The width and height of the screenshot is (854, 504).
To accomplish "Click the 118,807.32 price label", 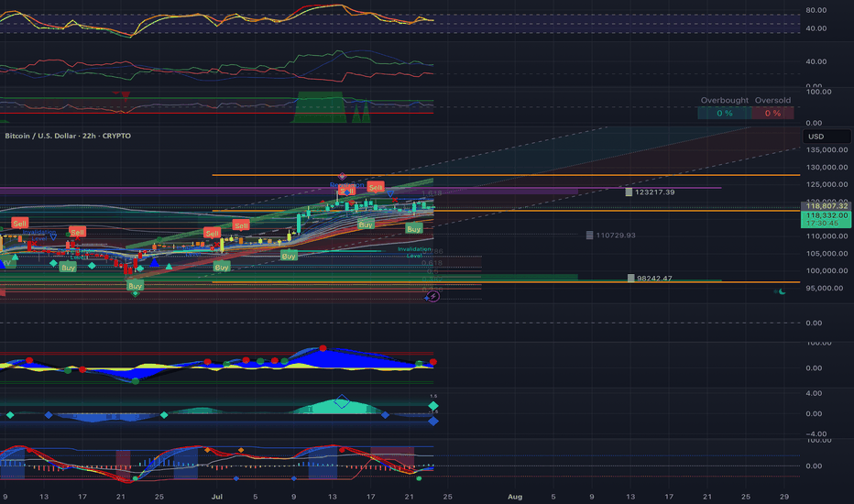I will click(x=827, y=206).
